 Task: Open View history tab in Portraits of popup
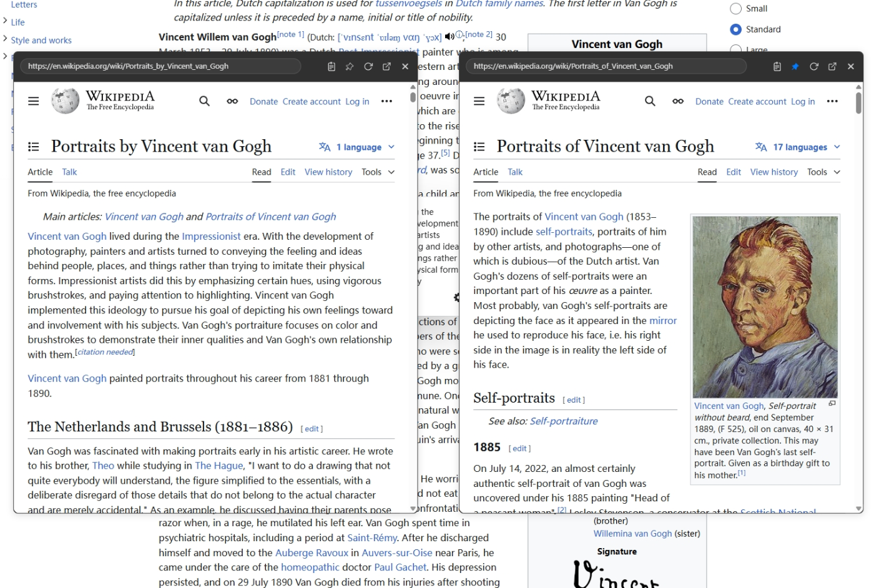click(x=774, y=172)
